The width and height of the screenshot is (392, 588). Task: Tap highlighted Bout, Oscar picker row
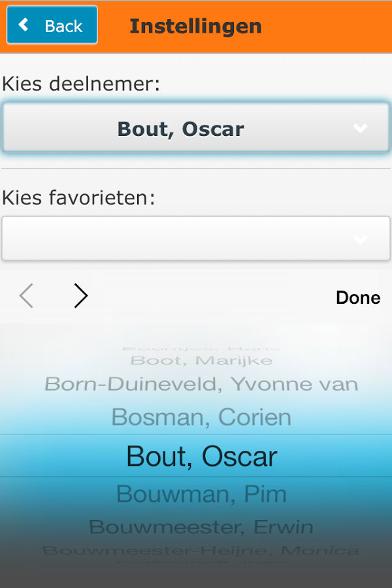coord(201,456)
